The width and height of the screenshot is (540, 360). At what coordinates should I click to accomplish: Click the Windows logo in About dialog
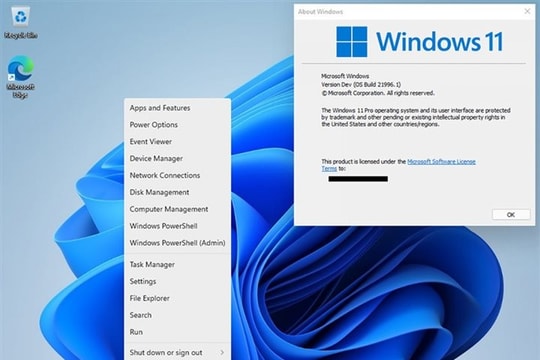[352, 42]
